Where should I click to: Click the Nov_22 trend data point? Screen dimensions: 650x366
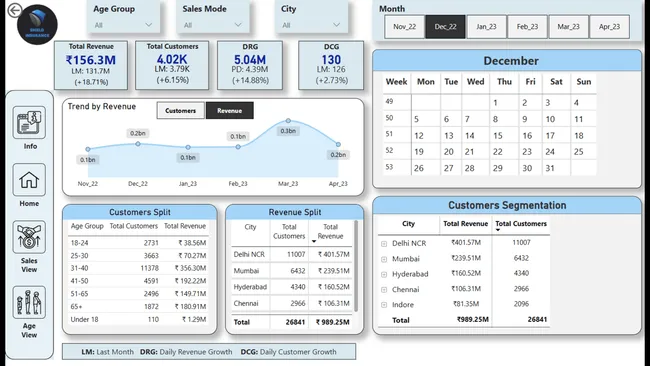coord(88,149)
